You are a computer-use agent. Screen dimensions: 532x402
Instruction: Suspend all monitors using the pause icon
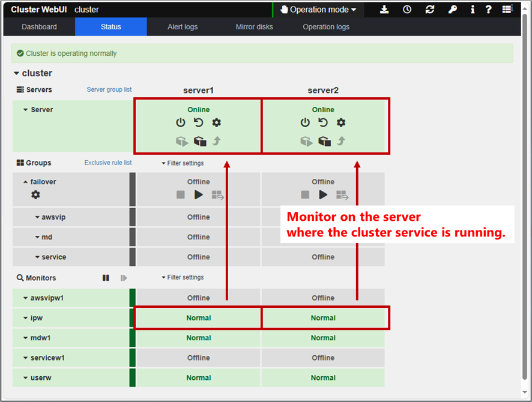click(x=106, y=278)
